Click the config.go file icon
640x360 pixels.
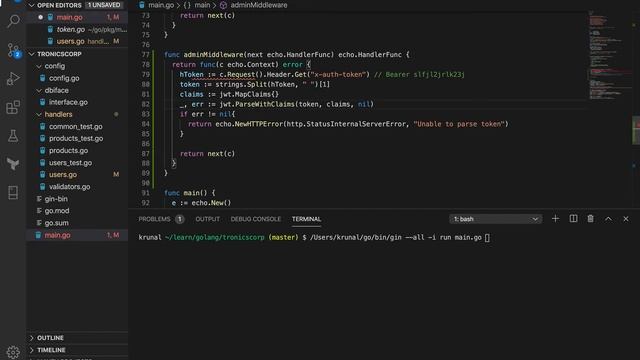coord(42,78)
